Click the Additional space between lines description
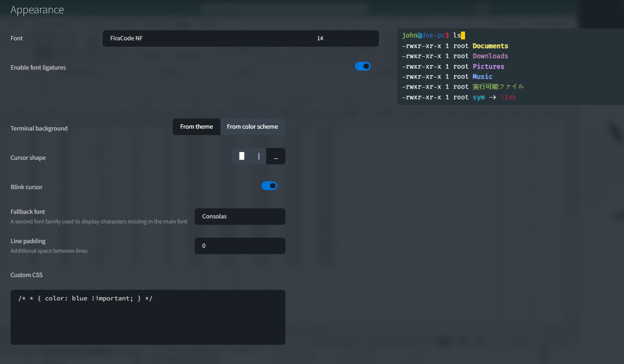The height and width of the screenshot is (364, 624). pos(49,251)
